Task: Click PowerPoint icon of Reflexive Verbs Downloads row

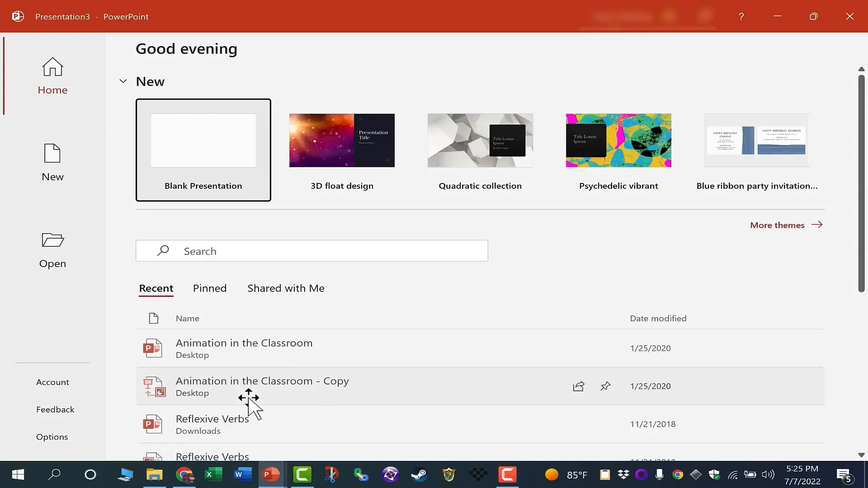Action: point(152,424)
